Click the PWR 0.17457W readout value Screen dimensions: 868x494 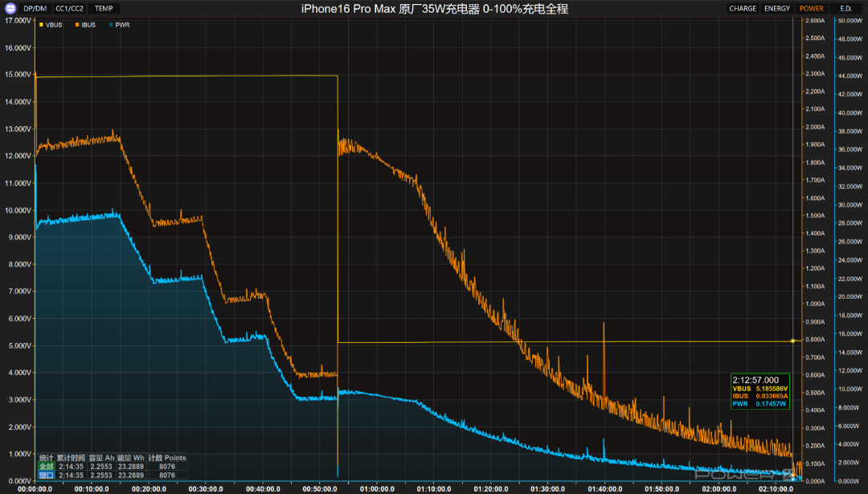pos(771,404)
